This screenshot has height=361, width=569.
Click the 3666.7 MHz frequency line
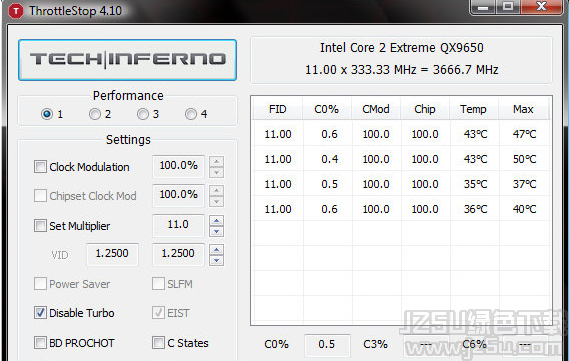point(402,70)
